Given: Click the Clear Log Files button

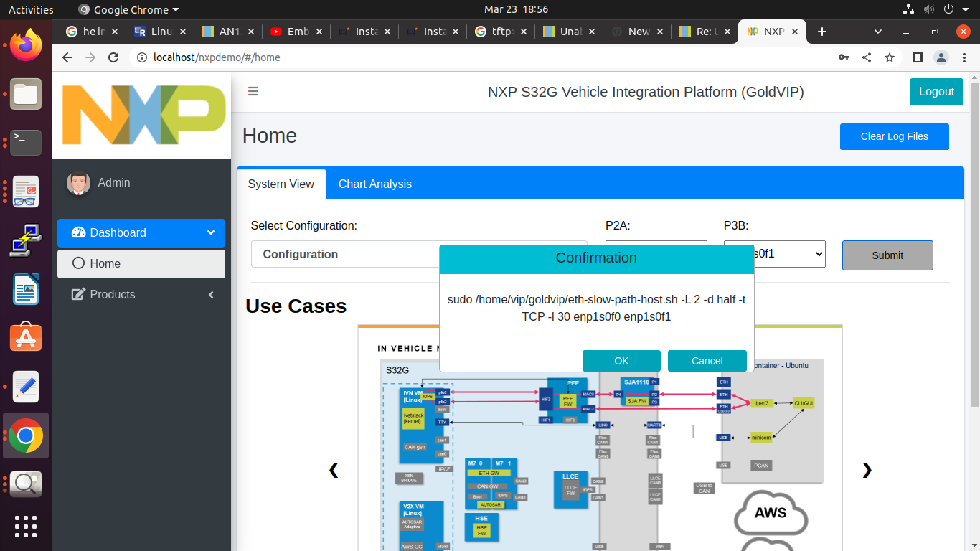Looking at the screenshot, I should pyautogui.click(x=895, y=136).
